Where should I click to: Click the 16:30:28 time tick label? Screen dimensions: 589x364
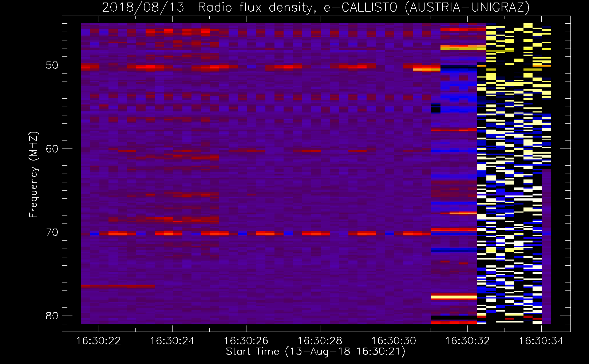coord(320,341)
